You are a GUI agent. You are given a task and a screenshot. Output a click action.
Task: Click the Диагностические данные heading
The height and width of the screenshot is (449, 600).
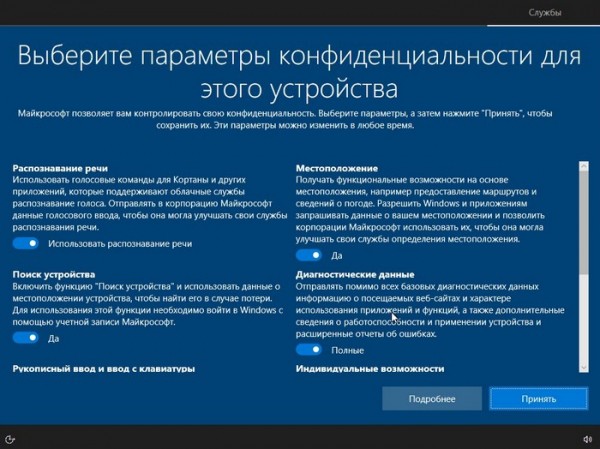[355, 274]
